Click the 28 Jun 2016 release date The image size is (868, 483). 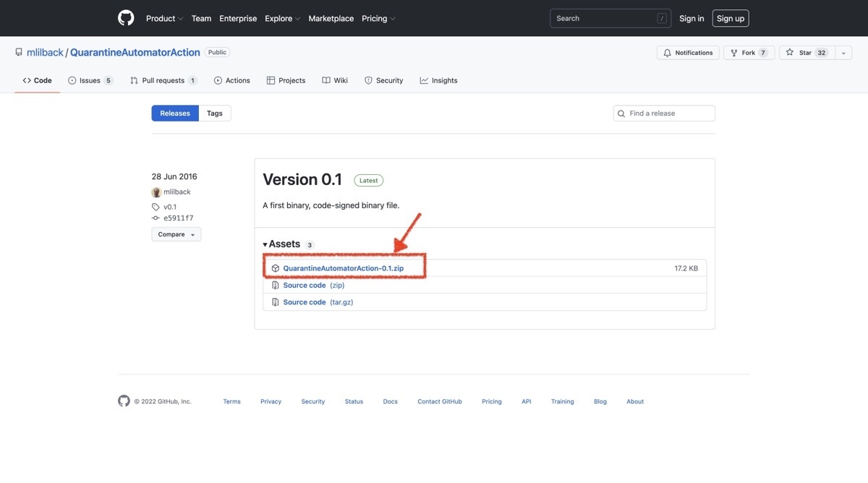[174, 176]
